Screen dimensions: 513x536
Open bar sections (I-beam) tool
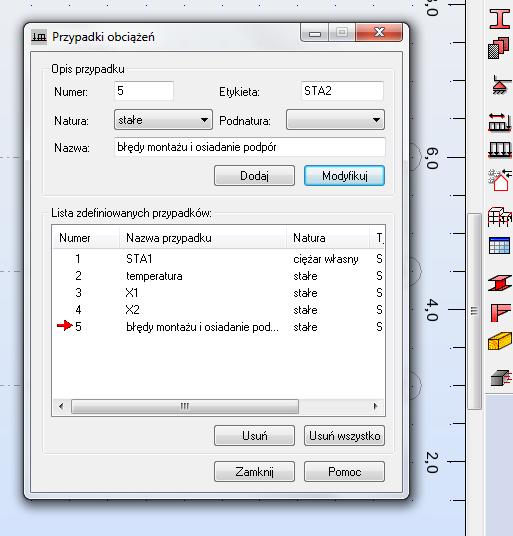pyautogui.click(x=500, y=19)
